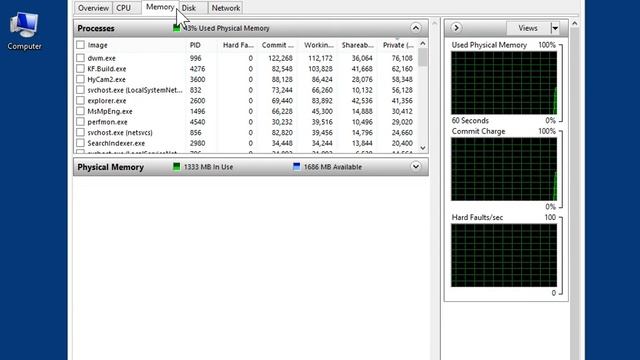
Task: Click the 1686 MB Available label
Action: (x=333, y=167)
